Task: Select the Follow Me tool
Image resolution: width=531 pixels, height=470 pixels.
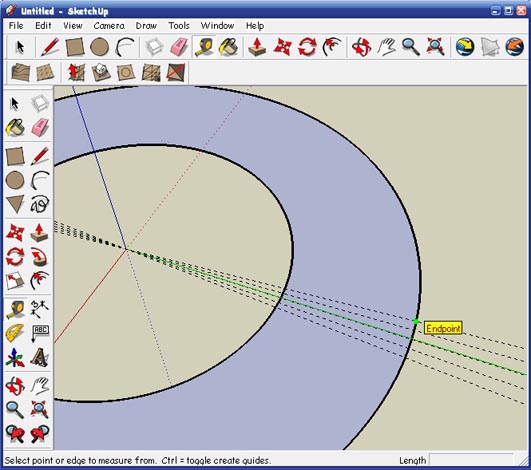Action: 40,257
